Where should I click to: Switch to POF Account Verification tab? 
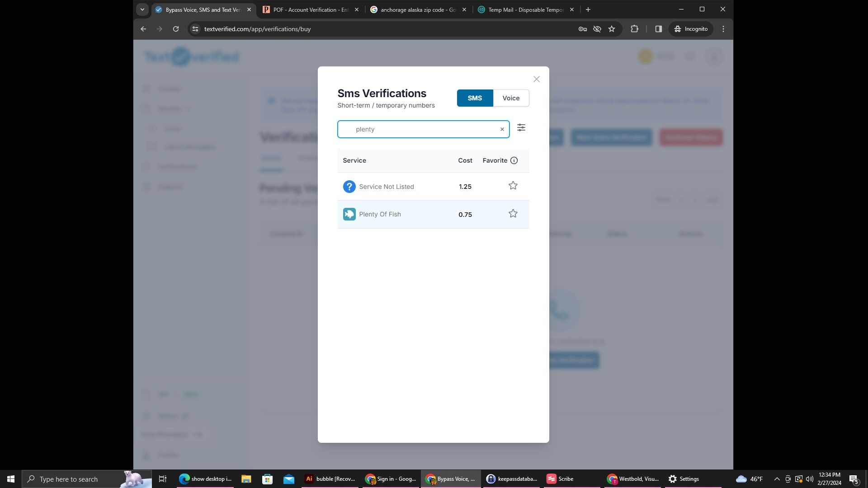(x=310, y=9)
